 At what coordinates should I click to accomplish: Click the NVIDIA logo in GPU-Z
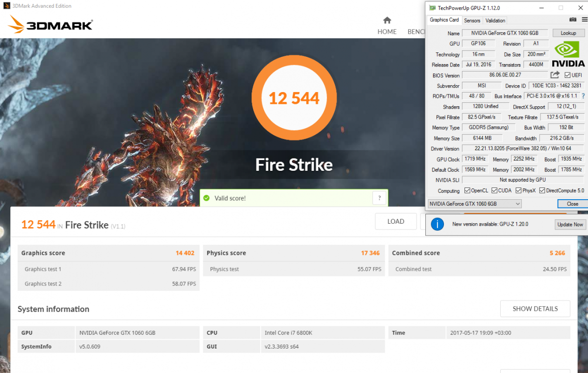pyautogui.click(x=568, y=54)
